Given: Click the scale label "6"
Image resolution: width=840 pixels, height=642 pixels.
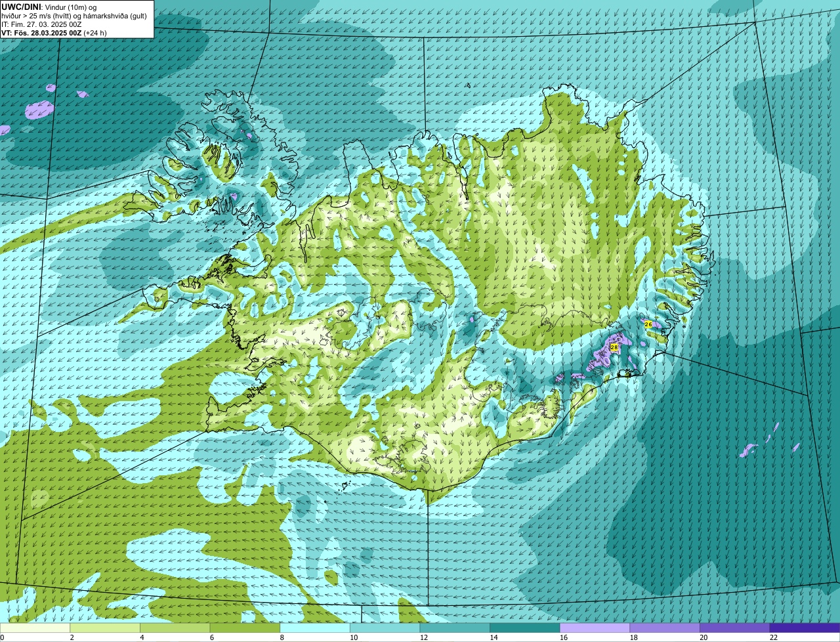Looking at the screenshot, I should 212,637.
